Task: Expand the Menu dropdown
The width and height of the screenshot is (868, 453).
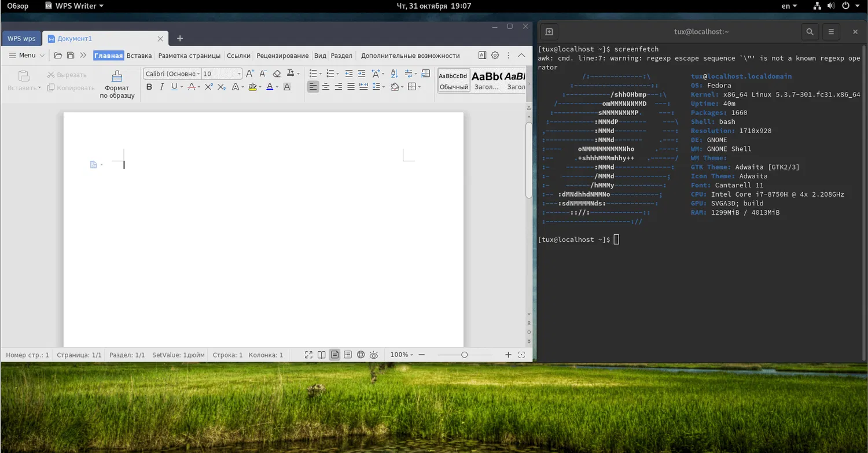Action: tap(27, 56)
